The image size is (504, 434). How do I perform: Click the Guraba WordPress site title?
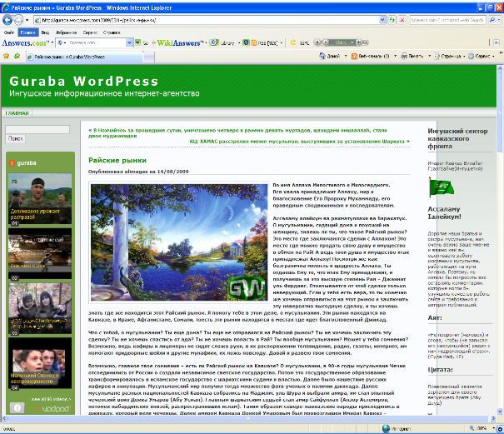(x=84, y=81)
